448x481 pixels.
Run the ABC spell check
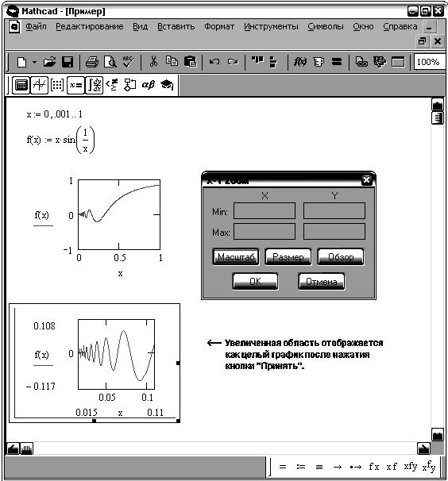(x=129, y=62)
